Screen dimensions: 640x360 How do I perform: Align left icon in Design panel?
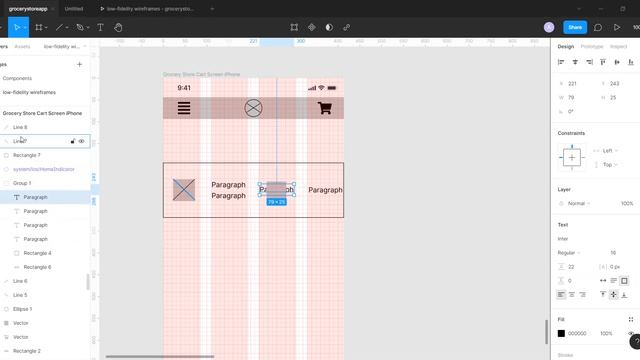(x=561, y=62)
